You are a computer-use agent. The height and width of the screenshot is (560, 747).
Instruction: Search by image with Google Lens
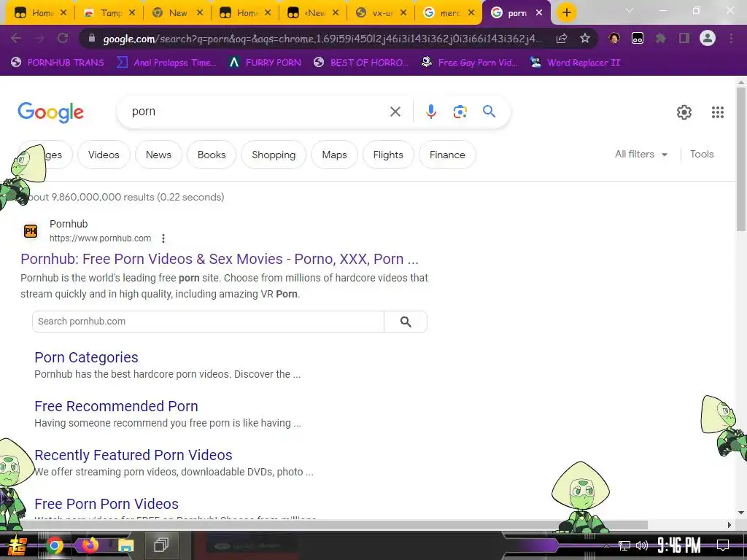pos(460,112)
